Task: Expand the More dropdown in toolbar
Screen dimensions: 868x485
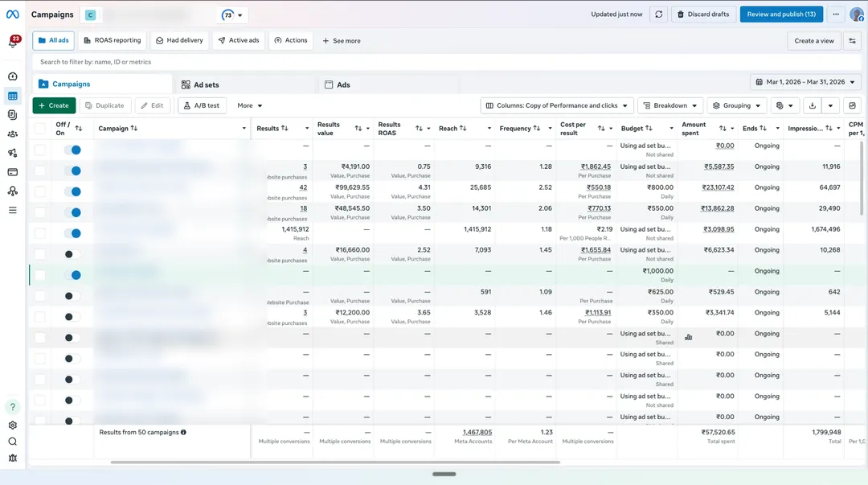Action: [249, 105]
